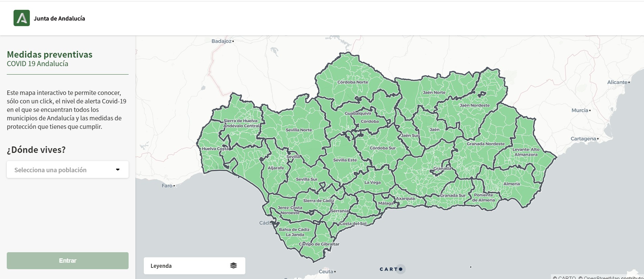
Task: Select the Almería district on map
Action: point(511,184)
